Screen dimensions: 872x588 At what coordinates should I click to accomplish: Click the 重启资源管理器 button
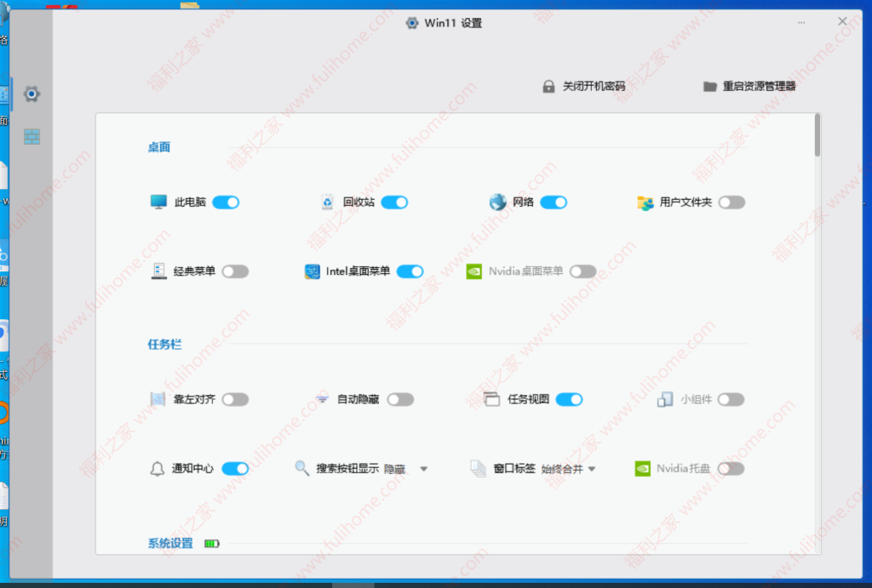click(749, 85)
